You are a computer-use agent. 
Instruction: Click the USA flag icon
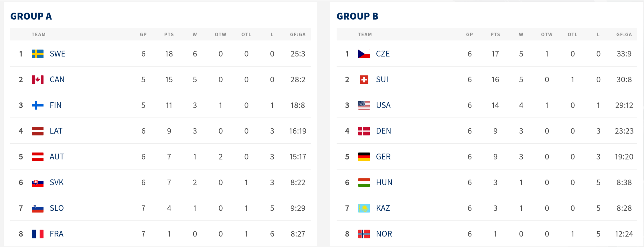[364, 105]
